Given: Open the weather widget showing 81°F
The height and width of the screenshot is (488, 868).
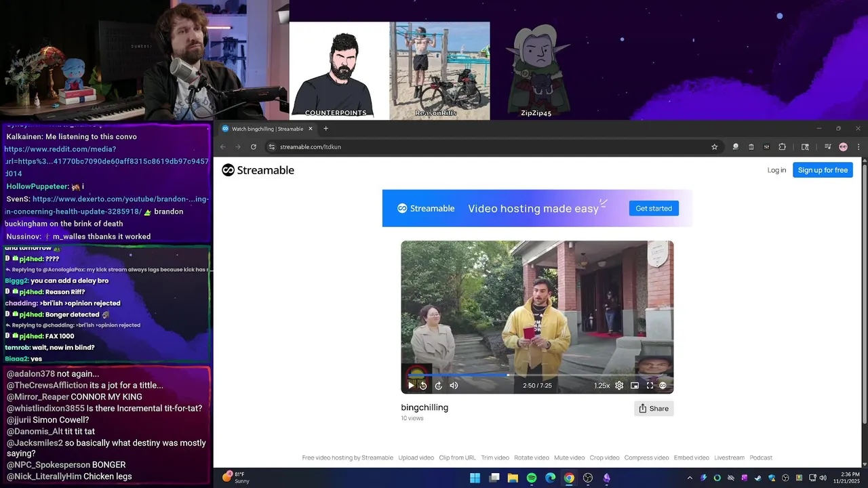Looking at the screenshot, I should pyautogui.click(x=236, y=477).
